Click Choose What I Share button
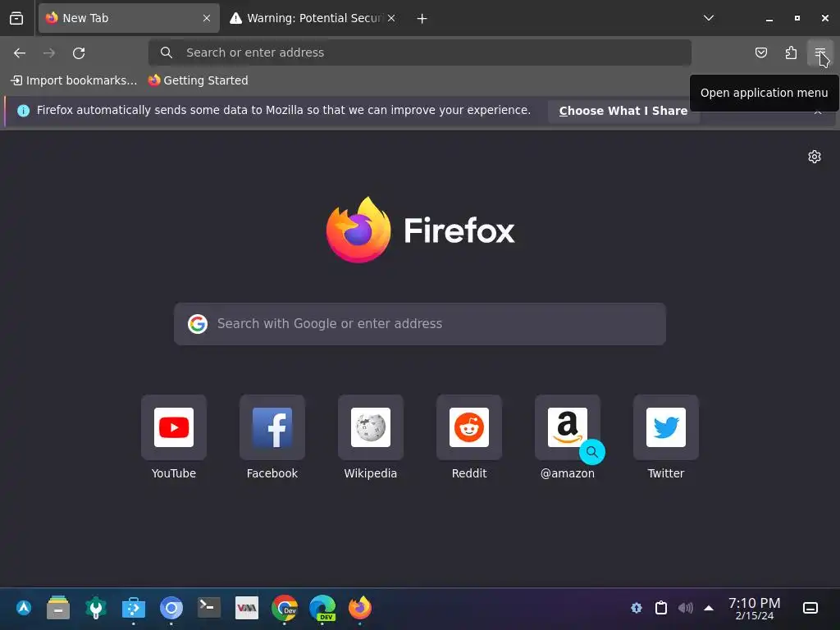Viewport: 840px width, 630px height. click(623, 111)
